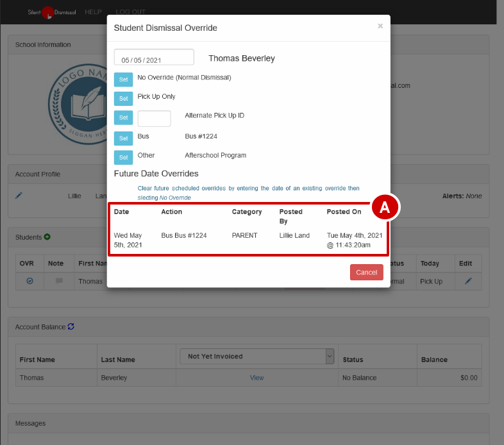
Task: Click the override date input field
Action: pos(154,58)
